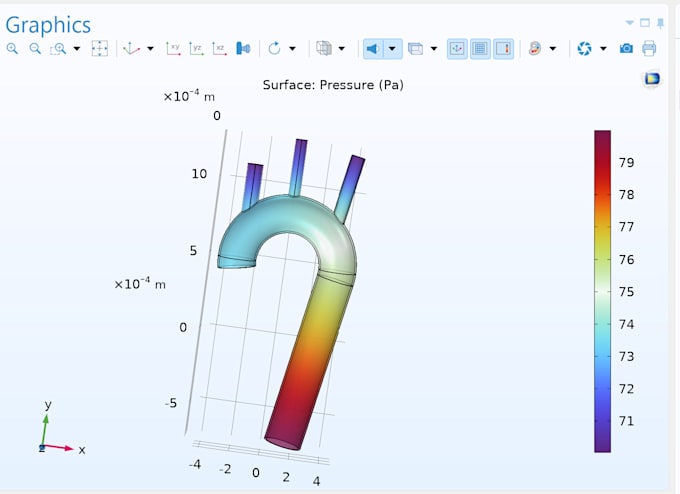Click the y-axis tick label -5
Viewport: 680px width, 494px height.
pos(171,403)
